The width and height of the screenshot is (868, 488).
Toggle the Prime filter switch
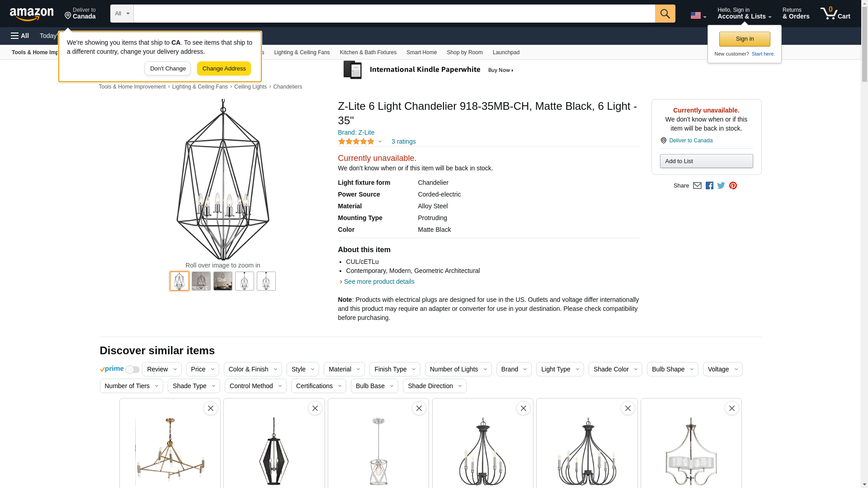(132, 370)
